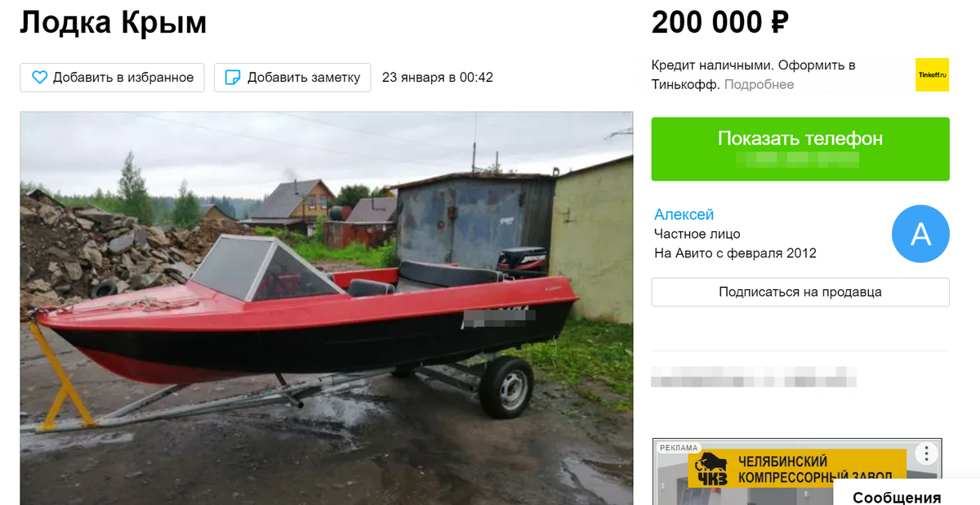The image size is (980, 505).
Task: Click the 200 000 ₽ price
Action: pyautogui.click(x=719, y=22)
